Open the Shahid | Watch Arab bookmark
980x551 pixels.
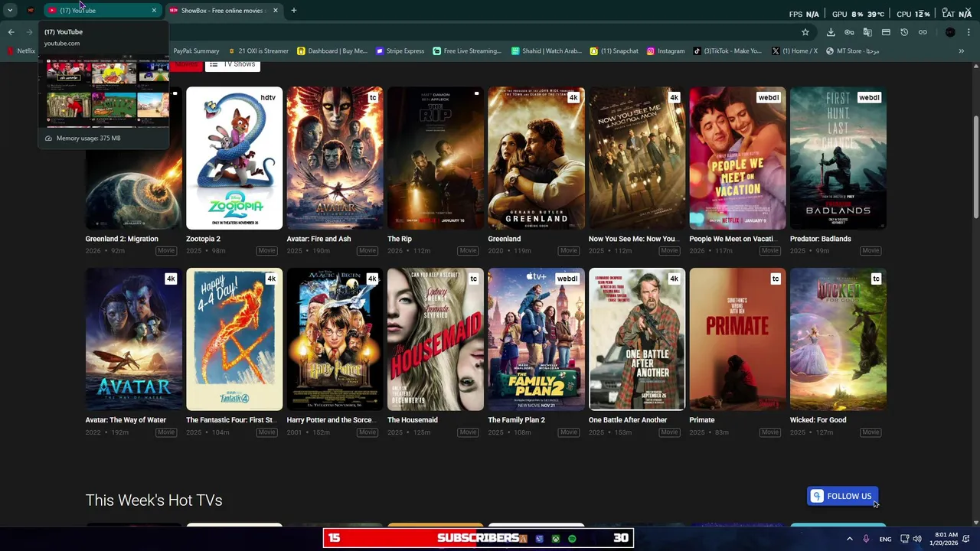click(546, 51)
